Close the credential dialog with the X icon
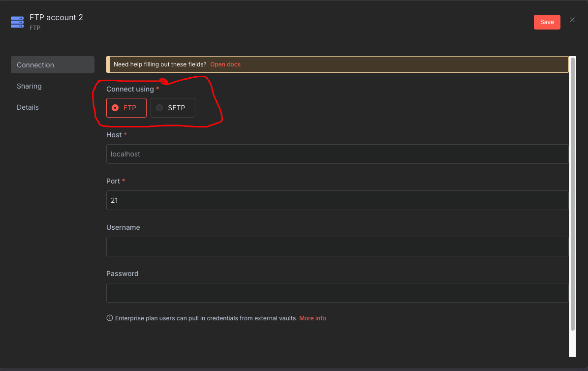 coord(572,20)
